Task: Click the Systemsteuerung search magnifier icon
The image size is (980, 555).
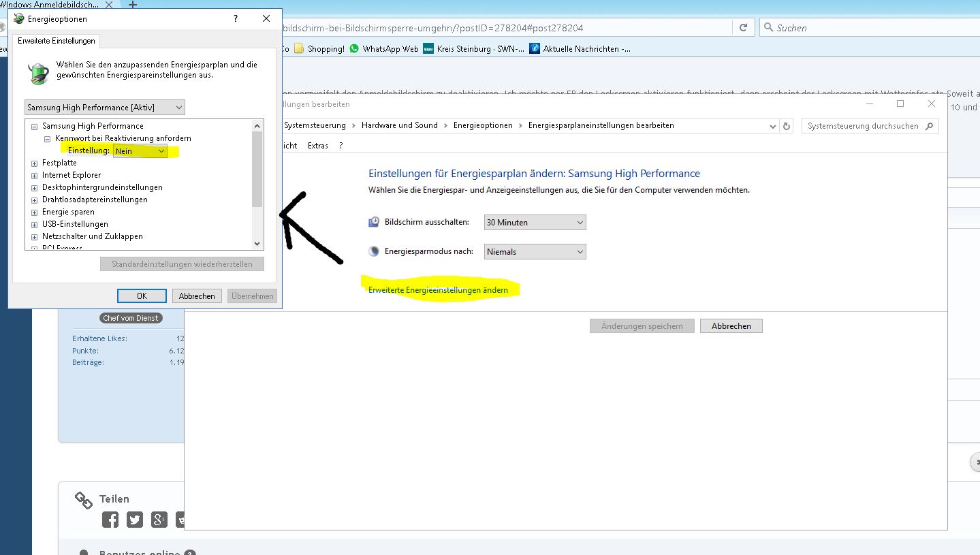Action: [x=930, y=126]
